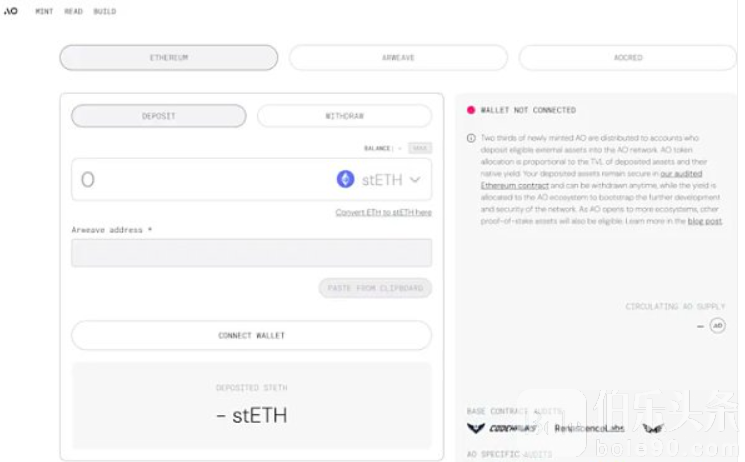This screenshot has height=462, width=745.
Task: Open the Renascence Labs audit logo
Action: coord(589,428)
